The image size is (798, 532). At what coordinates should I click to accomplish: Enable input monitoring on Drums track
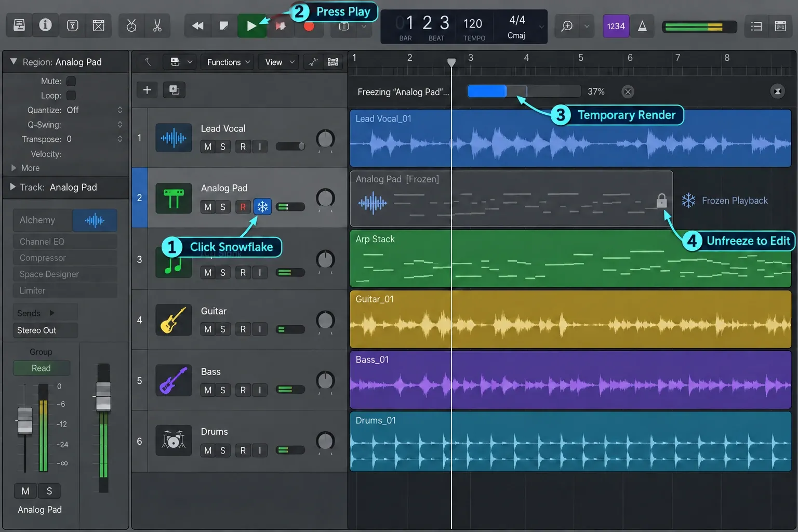click(260, 450)
